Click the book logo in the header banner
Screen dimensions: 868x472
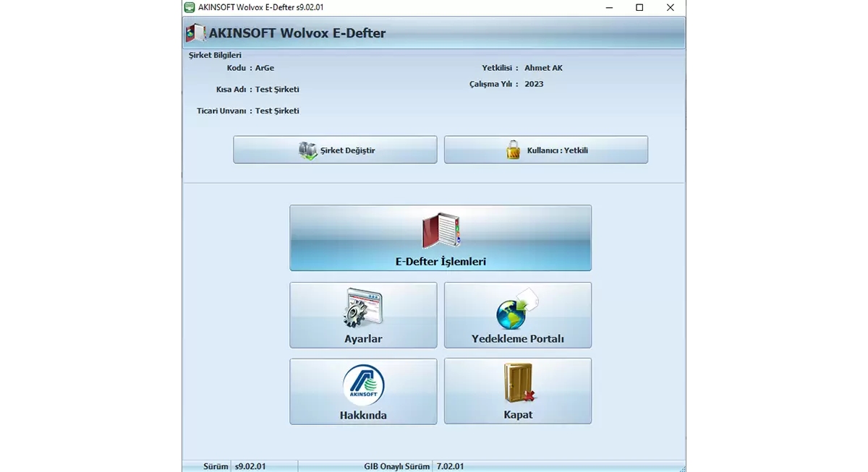195,33
